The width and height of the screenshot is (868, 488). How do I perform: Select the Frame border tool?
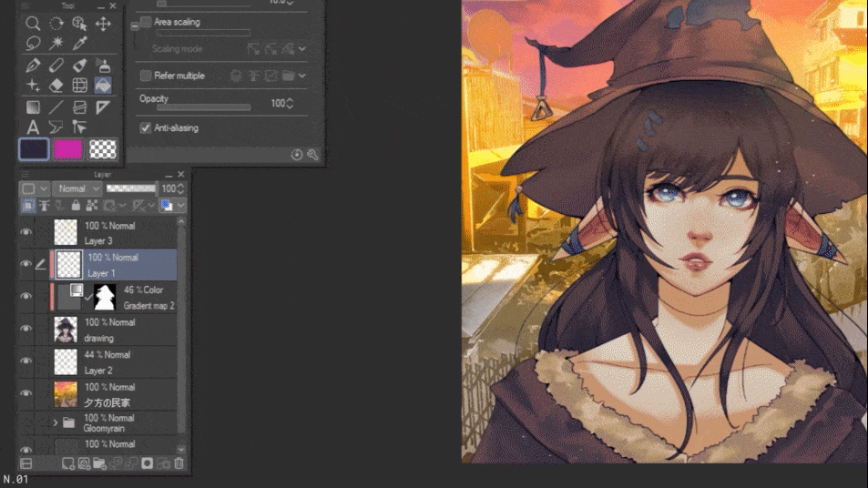79,107
